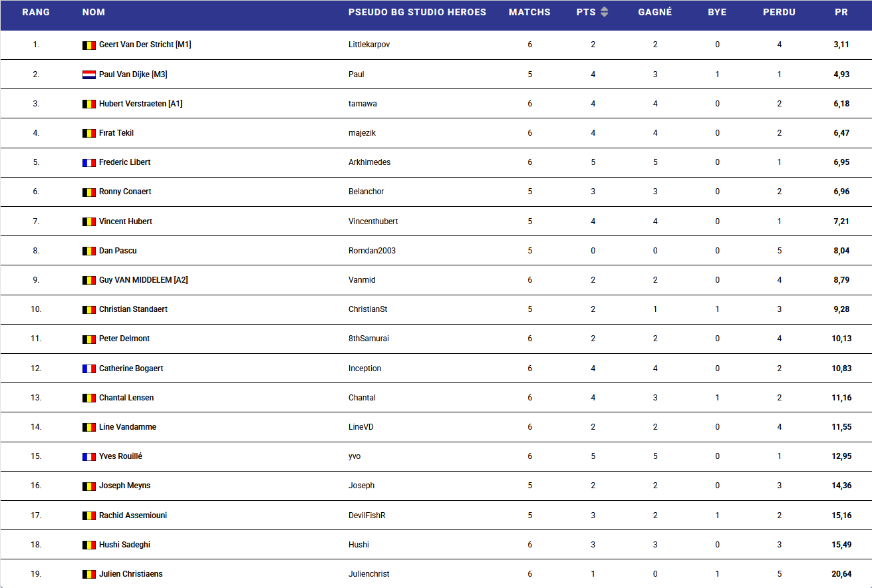
Task: Sort table by PTS column header
Action: [x=586, y=12]
